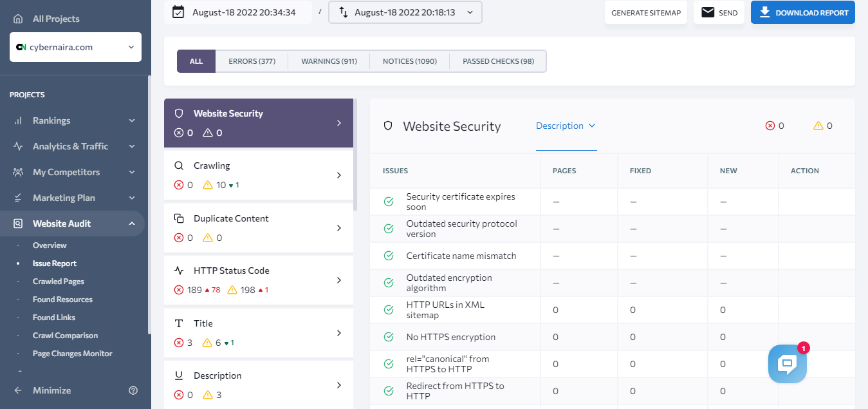The height and width of the screenshot is (409, 868).
Task: Open the cybernaira.com project dropdown
Action: [75, 47]
